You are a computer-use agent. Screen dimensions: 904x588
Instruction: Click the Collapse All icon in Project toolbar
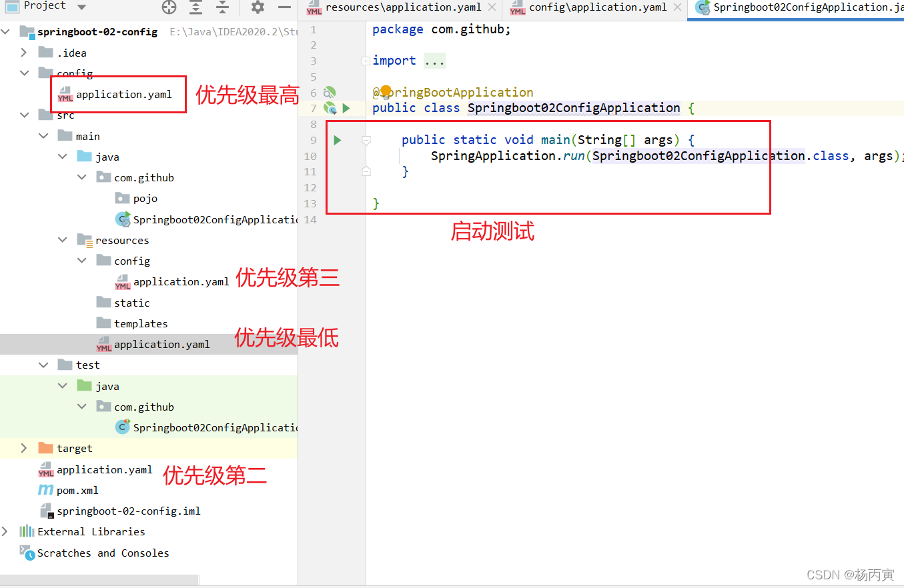pyautogui.click(x=221, y=7)
